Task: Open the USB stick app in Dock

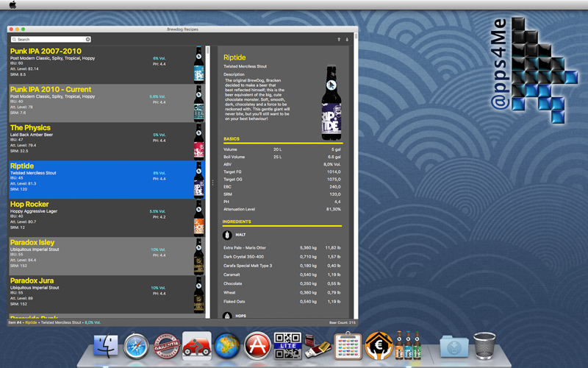Action: click(318, 346)
